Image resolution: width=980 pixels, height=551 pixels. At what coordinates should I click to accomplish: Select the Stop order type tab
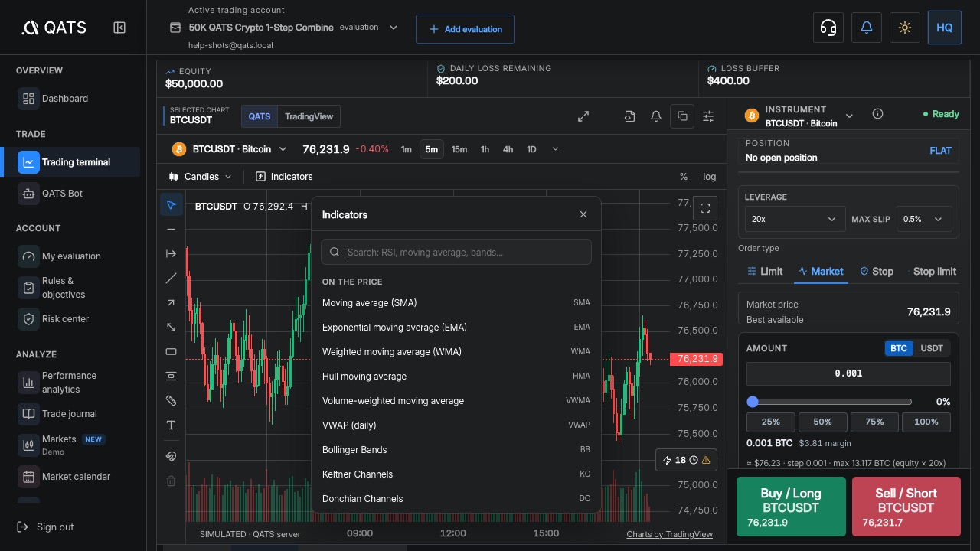coord(877,271)
